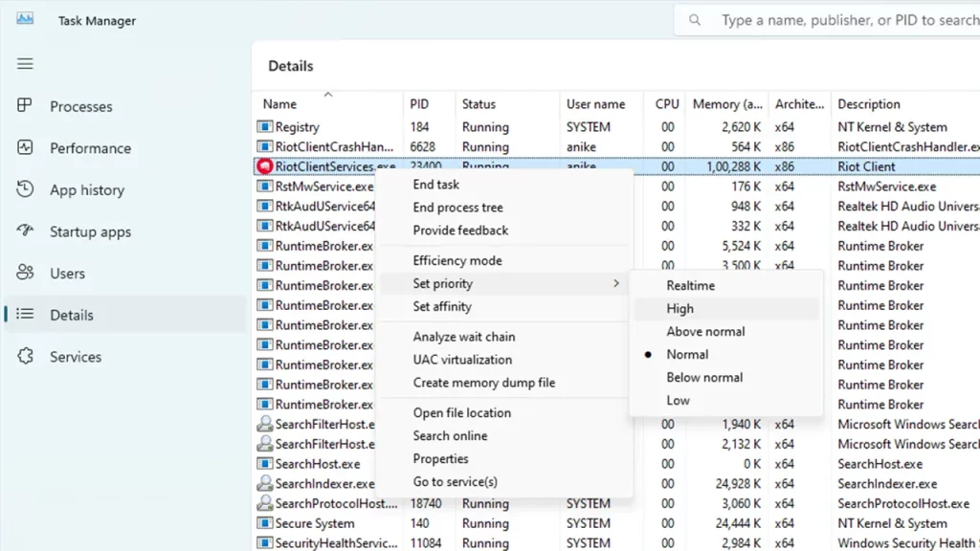The width and height of the screenshot is (980, 551).
Task: Sort by the Description column header
Action: click(905, 104)
